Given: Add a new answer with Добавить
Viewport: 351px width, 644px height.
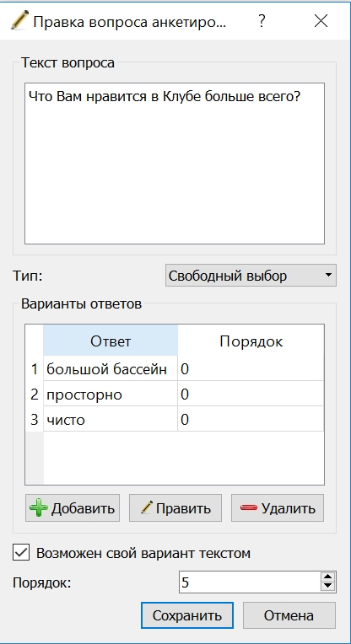Looking at the screenshot, I should 73,508.
